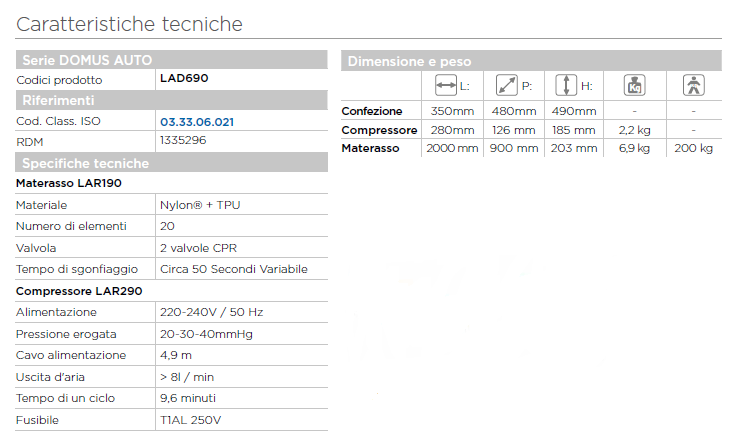Open the ISO code link 03.33.06.021
The width and height of the screenshot is (738, 447).
coord(197,121)
